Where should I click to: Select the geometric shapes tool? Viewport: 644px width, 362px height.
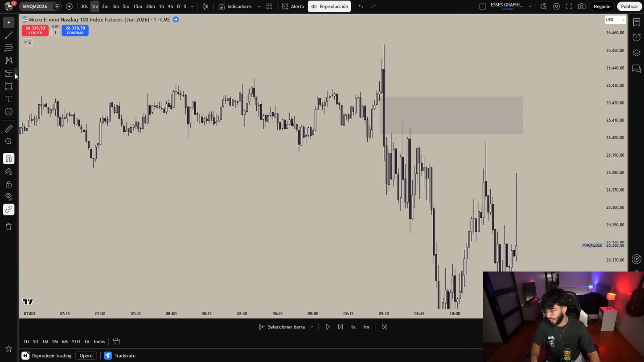coord(8,86)
